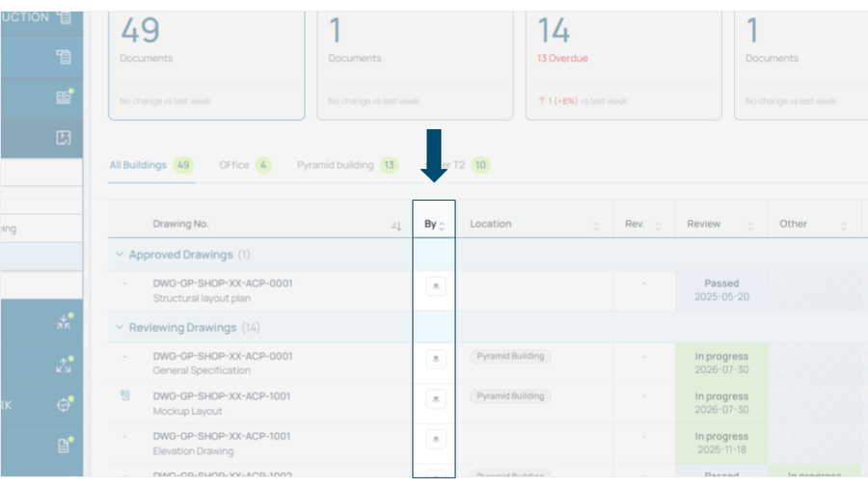Screen dimensions: 868x488
Task: Open the sidebar card icon with green dot
Action: 65,96
